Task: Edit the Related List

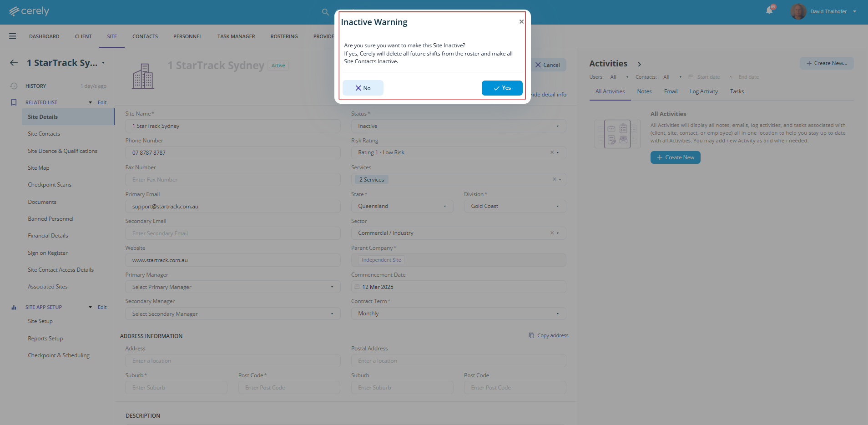Action: coord(102,102)
